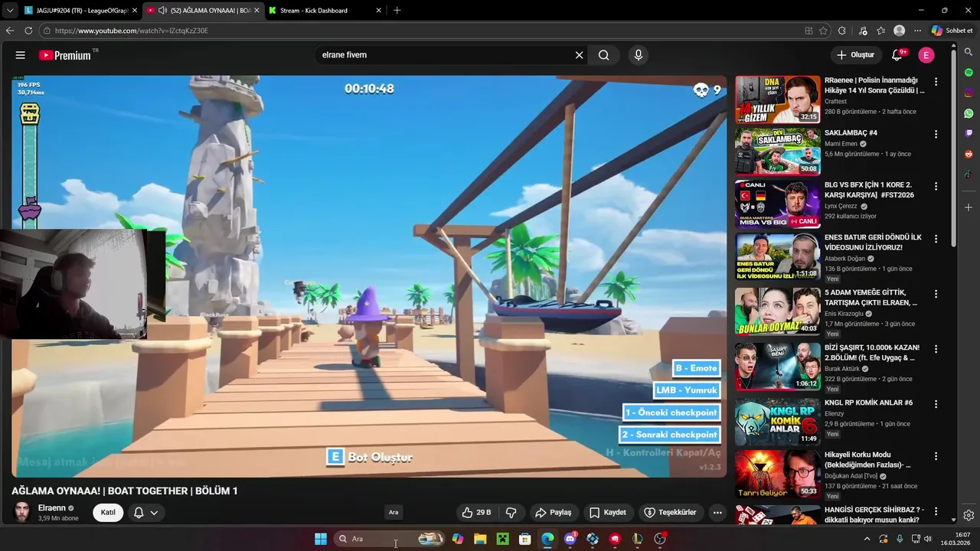The image size is (980, 551).
Task: Open the Elraenn channel avatar
Action: 22,513
